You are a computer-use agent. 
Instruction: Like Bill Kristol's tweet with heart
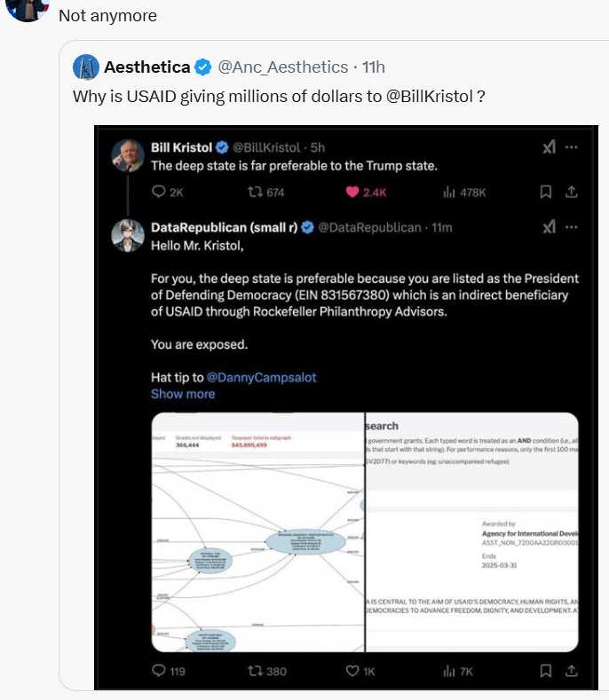(x=352, y=192)
